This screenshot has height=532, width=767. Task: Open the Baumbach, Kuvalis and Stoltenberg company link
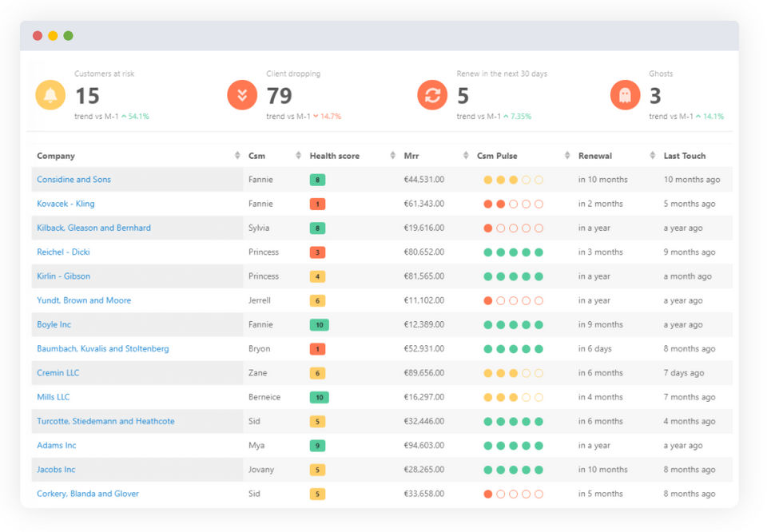coord(102,349)
